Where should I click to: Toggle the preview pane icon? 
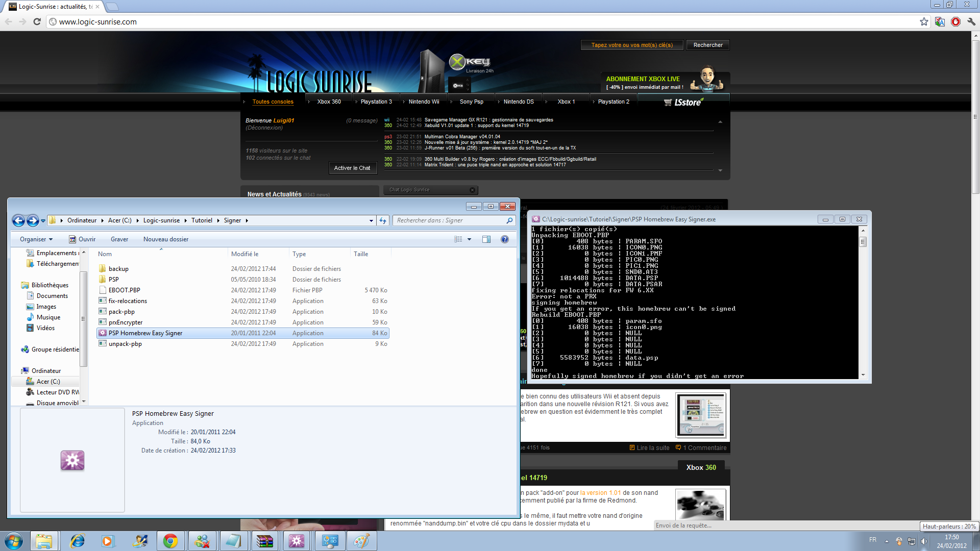(486, 239)
